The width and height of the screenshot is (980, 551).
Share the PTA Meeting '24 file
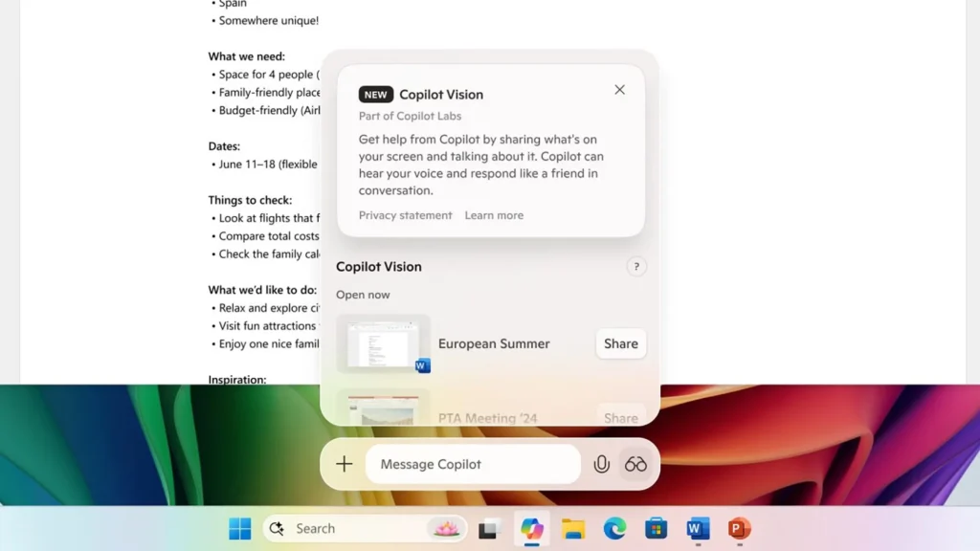[x=620, y=418]
